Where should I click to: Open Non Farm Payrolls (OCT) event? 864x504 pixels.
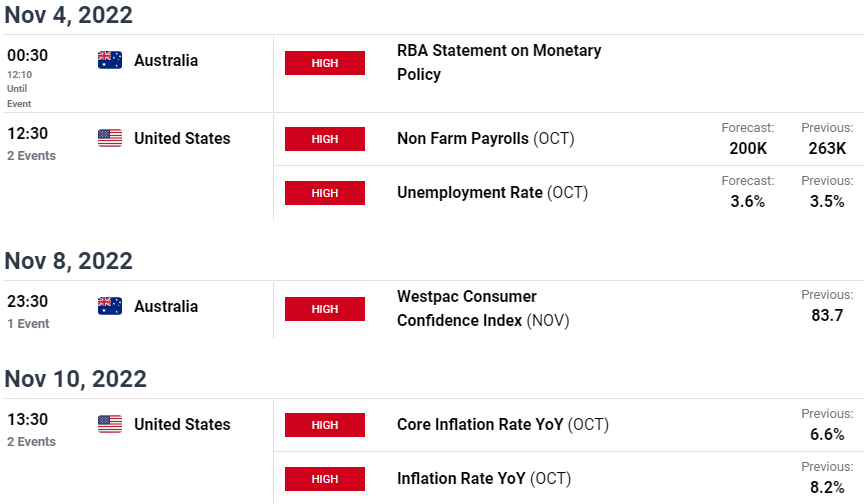(485, 138)
